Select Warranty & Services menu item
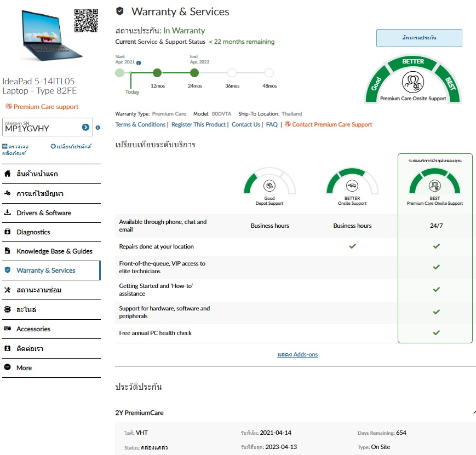Image resolution: width=476 pixels, height=455 pixels. 51,270
